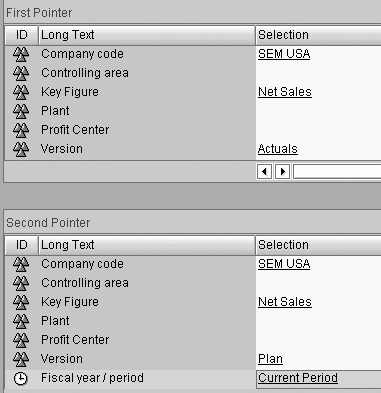Click the Plant icon in Second Pointer
Viewport: 381px width, 393px height.
[x=21, y=321]
